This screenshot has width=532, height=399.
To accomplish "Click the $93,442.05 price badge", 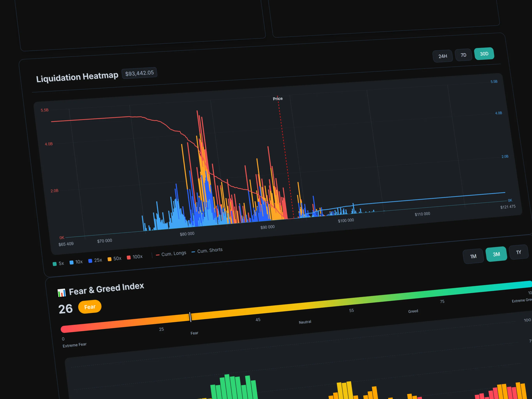I will 139,73.
